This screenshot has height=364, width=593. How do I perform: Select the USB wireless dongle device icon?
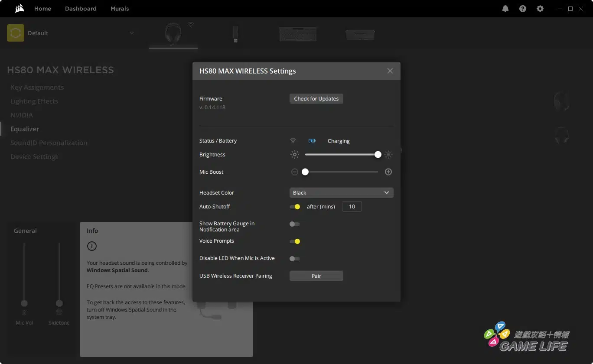(235, 34)
